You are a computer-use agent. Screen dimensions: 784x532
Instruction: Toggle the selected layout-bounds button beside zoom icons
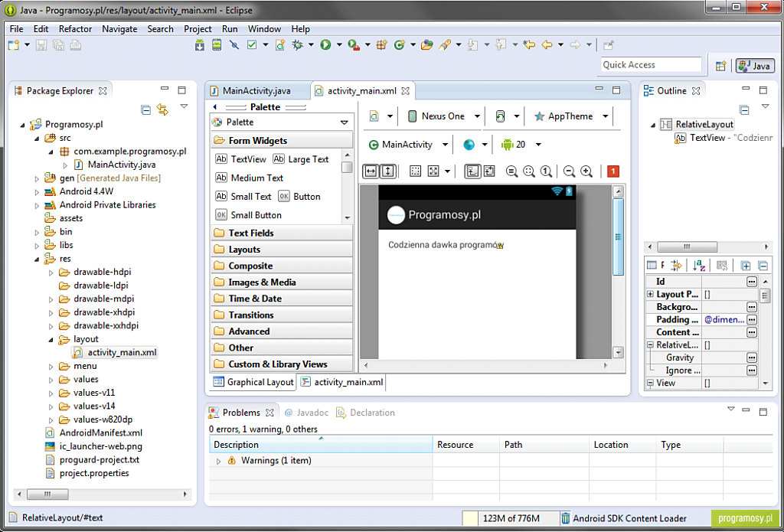472,171
